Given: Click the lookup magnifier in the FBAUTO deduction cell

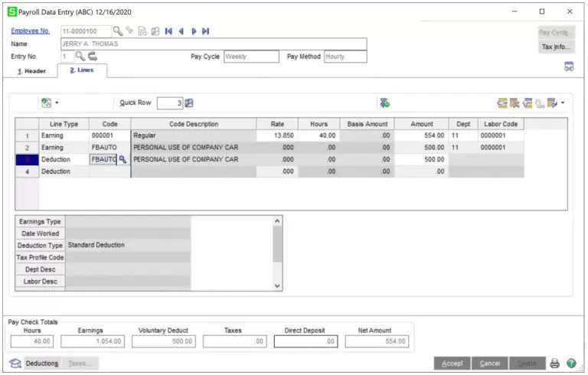Looking at the screenshot, I should pyautogui.click(x=122, y=159).
